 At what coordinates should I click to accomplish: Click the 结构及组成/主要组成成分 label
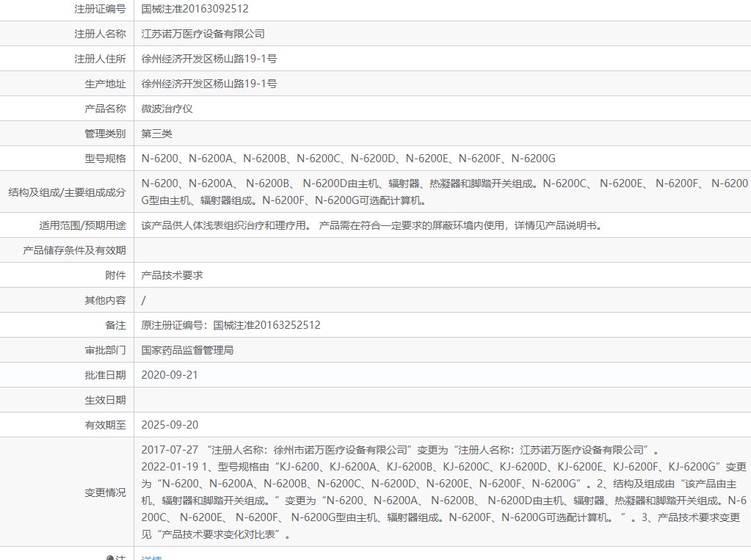click(x=67, y=192)
